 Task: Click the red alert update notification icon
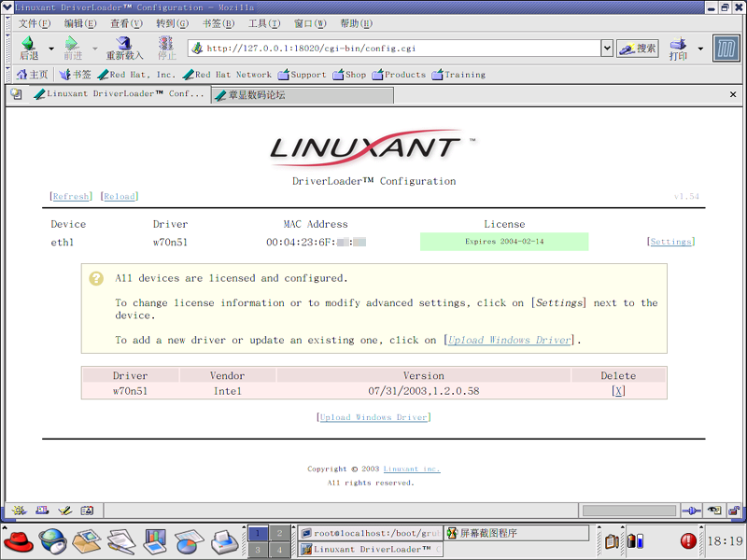click(688, 541)
